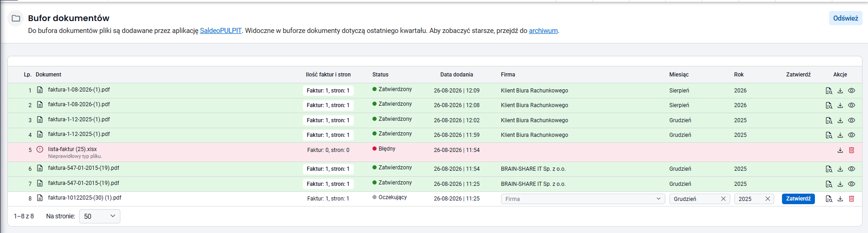Click the Odśwież button

click(846, 18)
